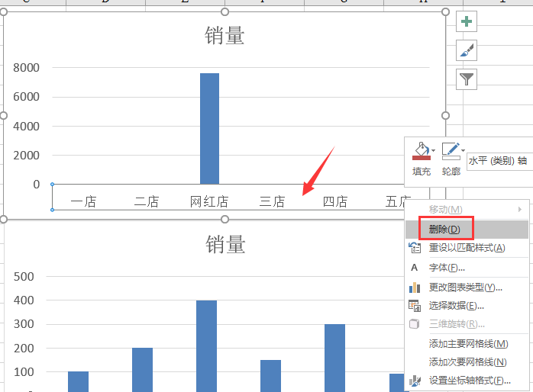Click the 销量 title of the bottom chart
Screen dimensions: 533x392
point(225,244)
